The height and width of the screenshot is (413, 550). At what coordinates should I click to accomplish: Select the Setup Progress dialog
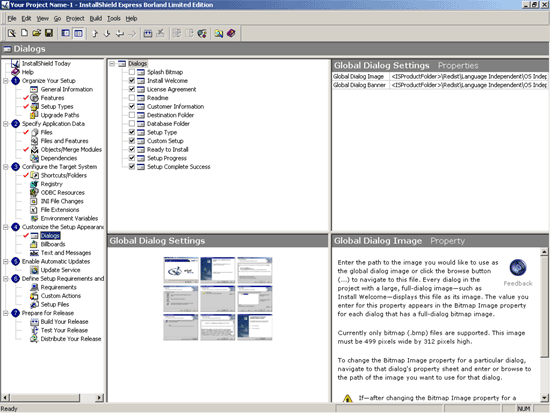[167, 158]
